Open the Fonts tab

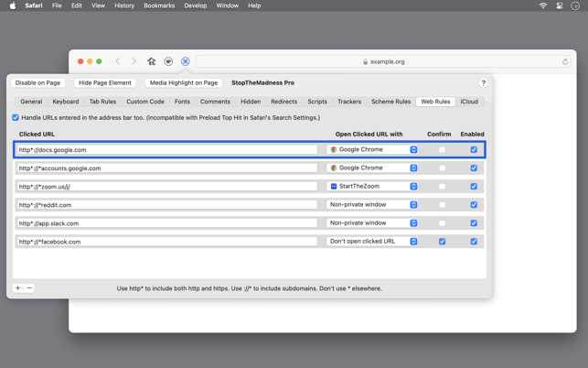tap(182, 102)
